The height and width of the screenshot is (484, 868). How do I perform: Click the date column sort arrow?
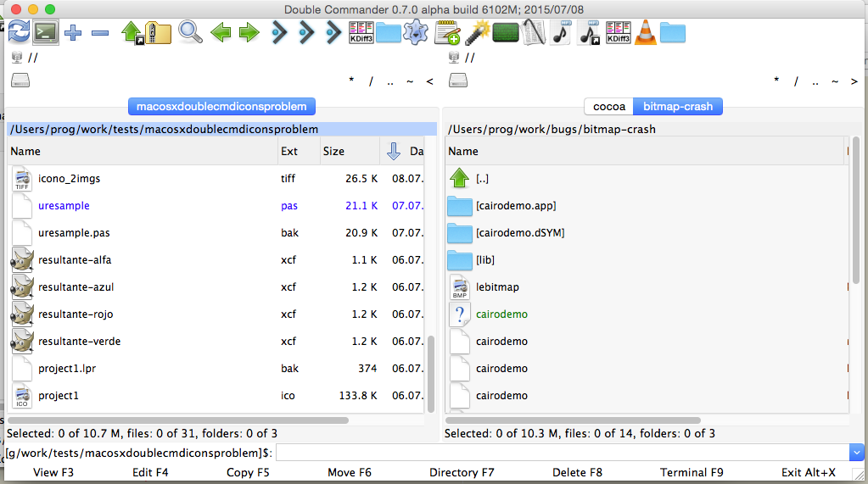pos(393,151)
